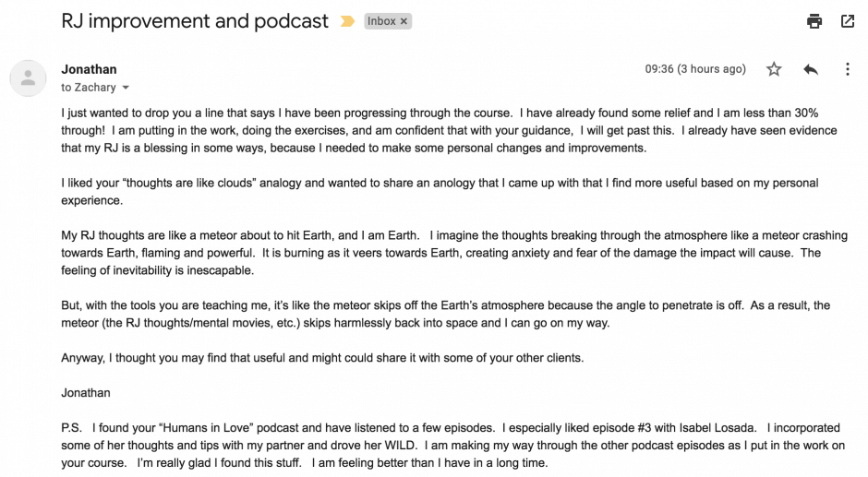Click the Jonathan signature line

coord(86,393)
